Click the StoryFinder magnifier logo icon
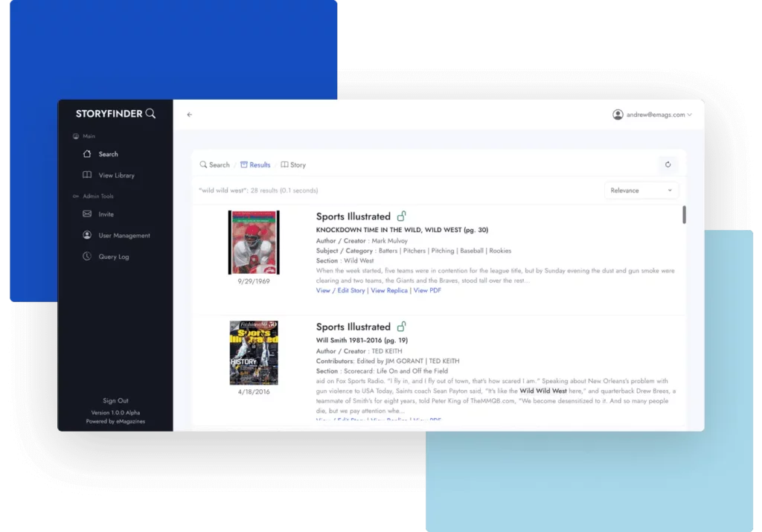Screen dimensions: 762x532 point(150,114)
